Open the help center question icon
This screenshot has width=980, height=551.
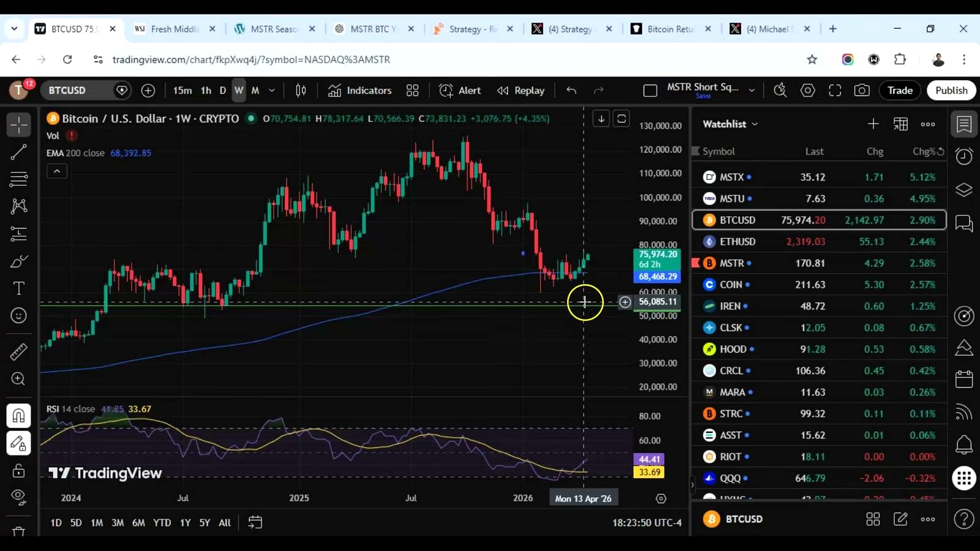(964, 519)
